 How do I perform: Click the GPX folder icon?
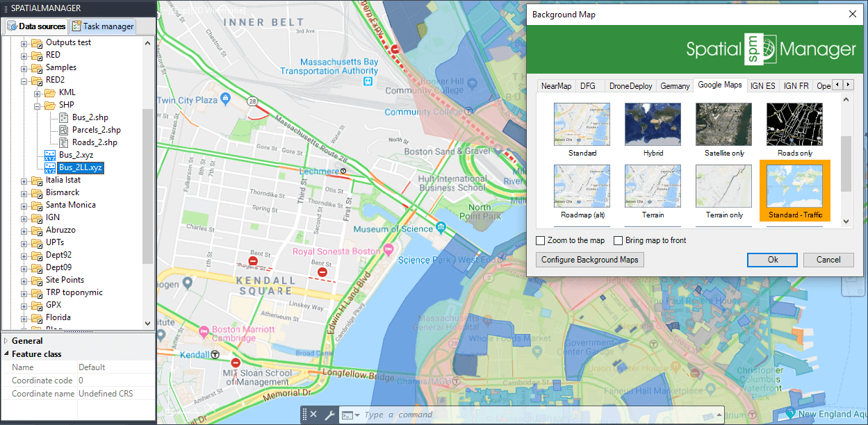click(x=37, y=305)
